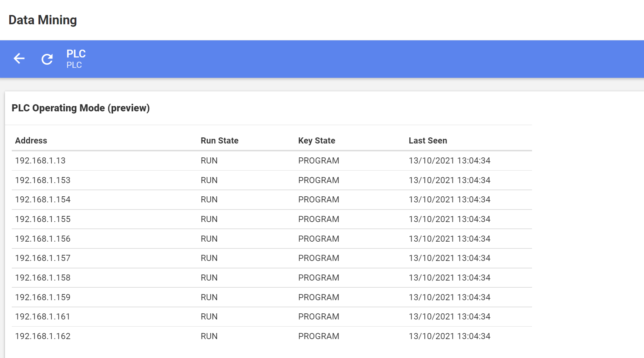Click address 192.168.1.157

coord(43,258)
